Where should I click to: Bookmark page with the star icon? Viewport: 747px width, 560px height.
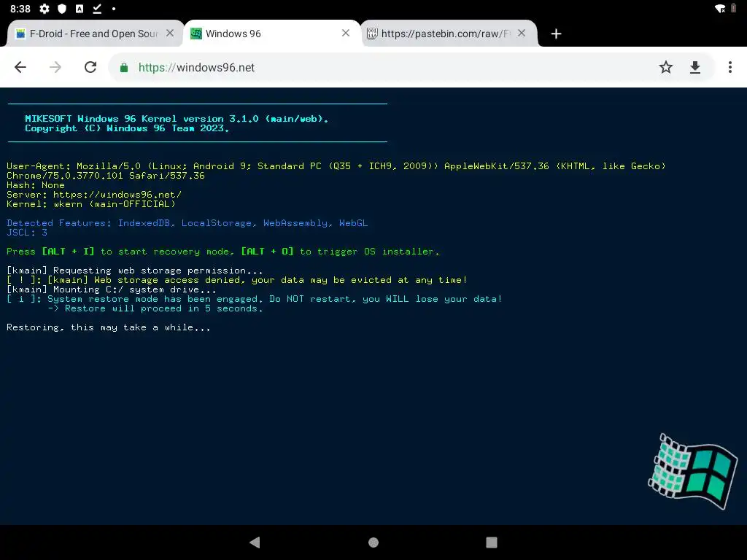pos(665,67)
